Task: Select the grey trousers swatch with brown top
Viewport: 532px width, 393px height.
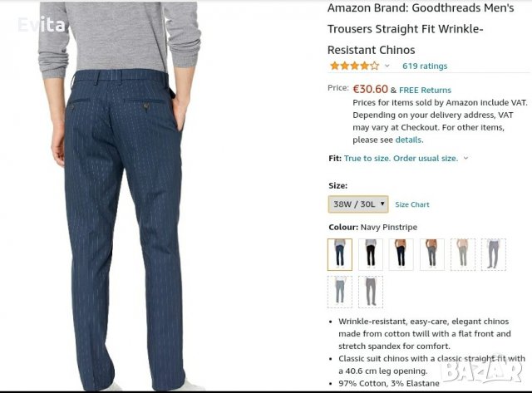Action: (x=432, y=254)
